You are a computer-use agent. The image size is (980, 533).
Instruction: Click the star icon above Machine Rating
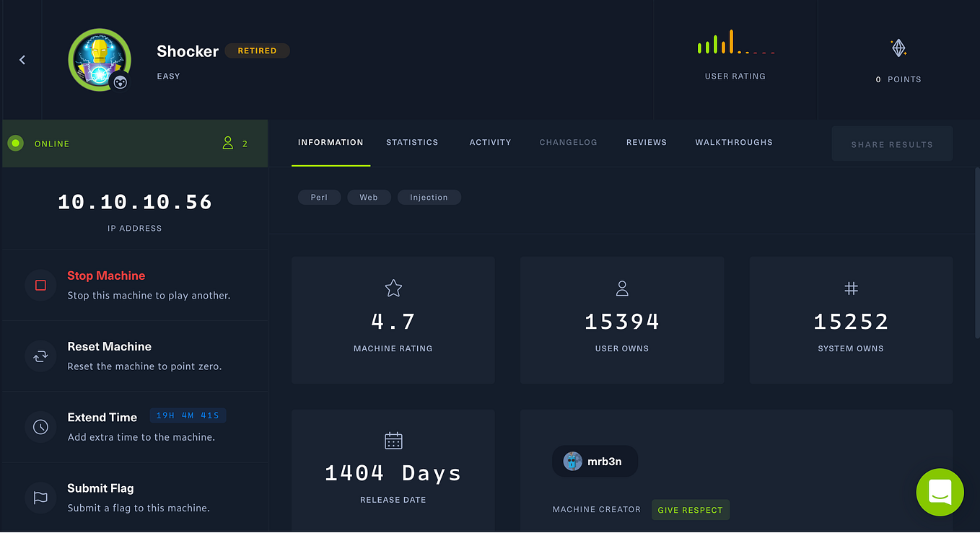pos(393,288)
